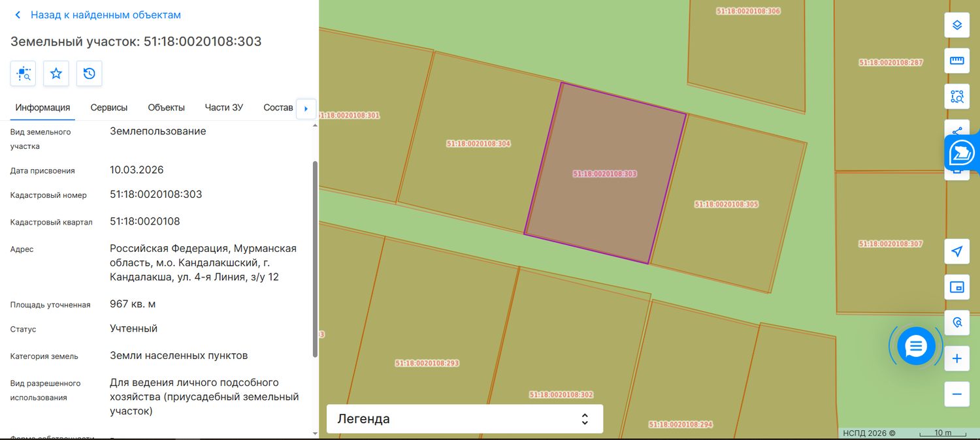The image size is (980, 440).
Task: Select parcel 51:18:0020108:287 on the map
Action: coord(890,63)
